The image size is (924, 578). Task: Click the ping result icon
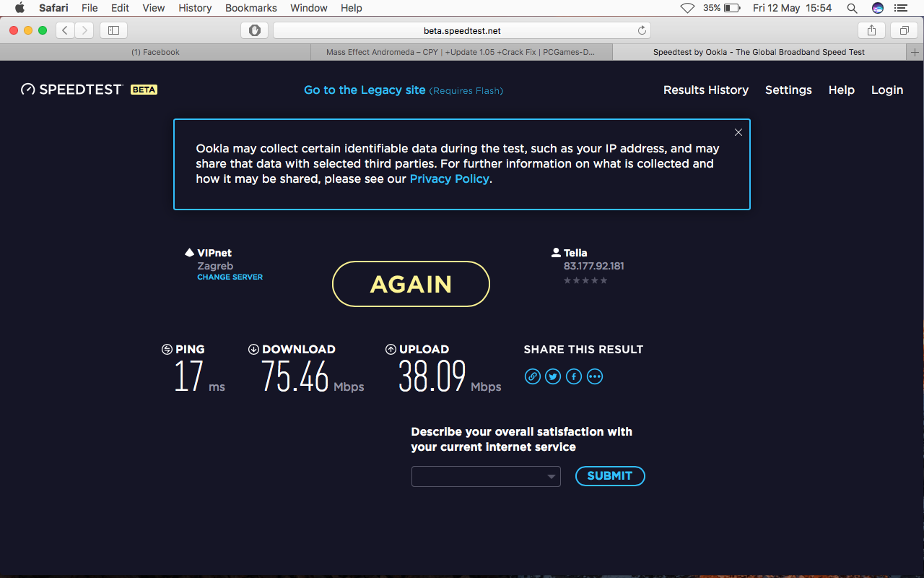tap(167, 349)
